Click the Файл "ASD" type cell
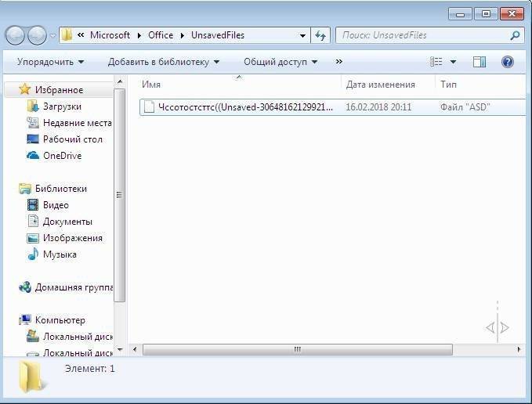 pos(465,107)
